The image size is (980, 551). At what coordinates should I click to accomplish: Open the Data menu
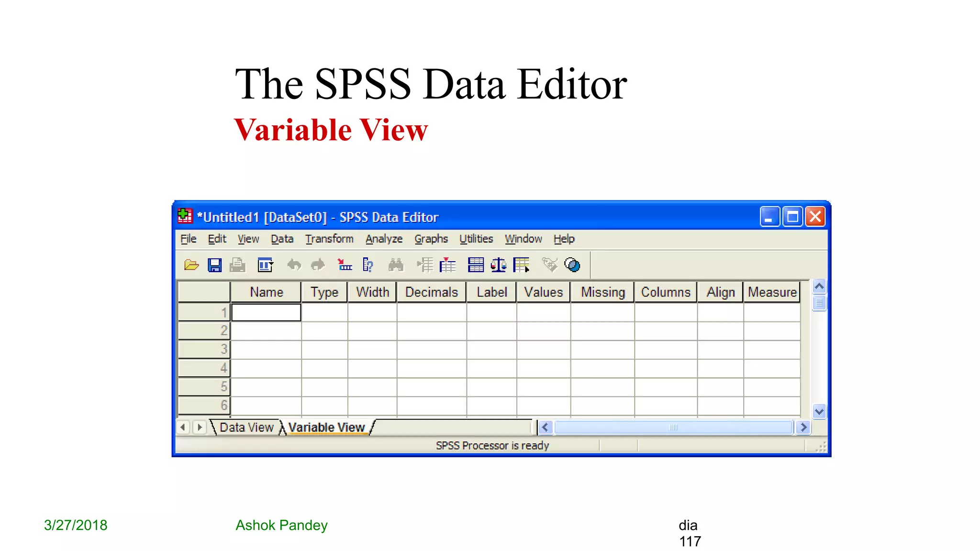click(x=282, y=239)
